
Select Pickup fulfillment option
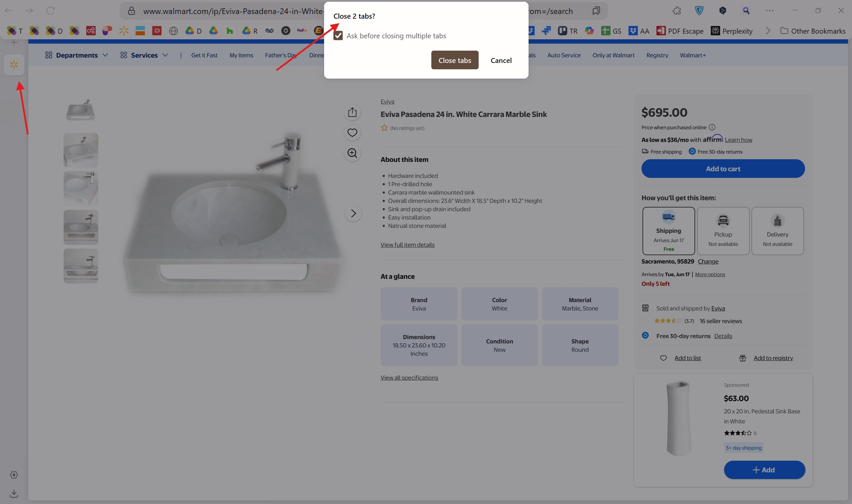723,231
